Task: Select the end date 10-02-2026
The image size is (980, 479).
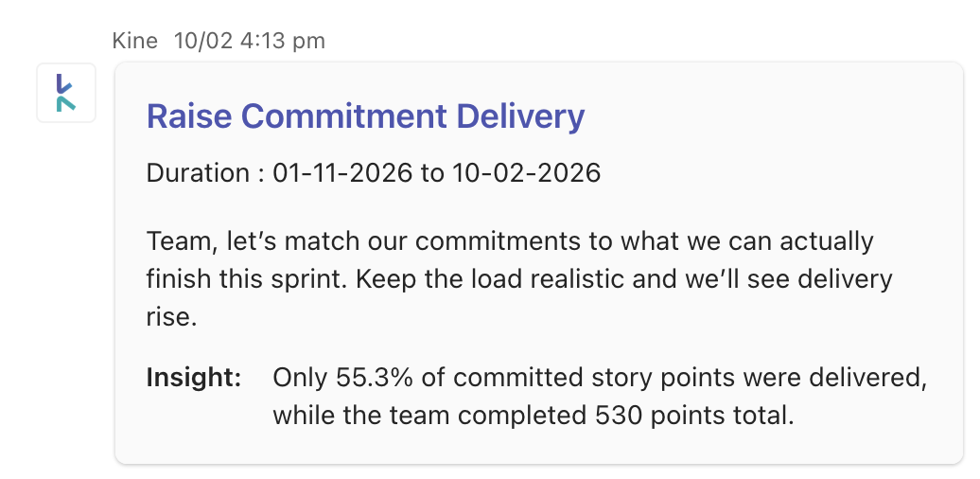Action: point(526,173)
